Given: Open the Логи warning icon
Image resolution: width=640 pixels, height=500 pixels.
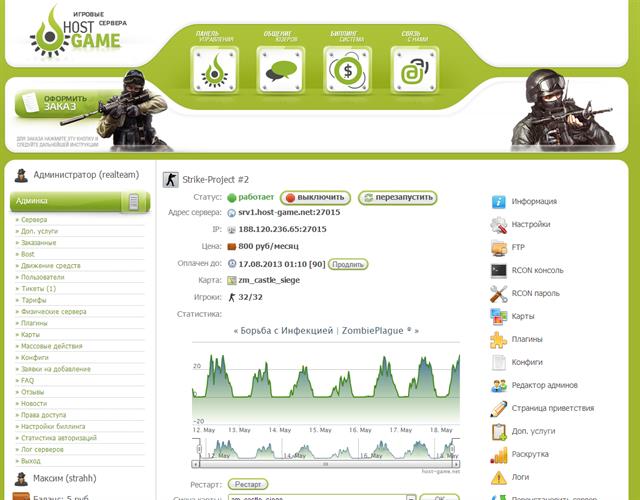Looking at the screenshot, I should click(499, 478).
